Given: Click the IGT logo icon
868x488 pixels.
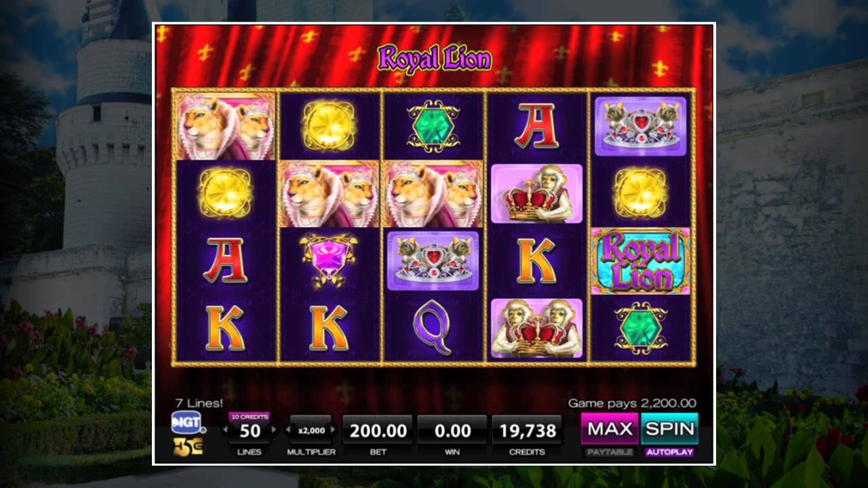Looking at the screenshot, I should point(187,422).
